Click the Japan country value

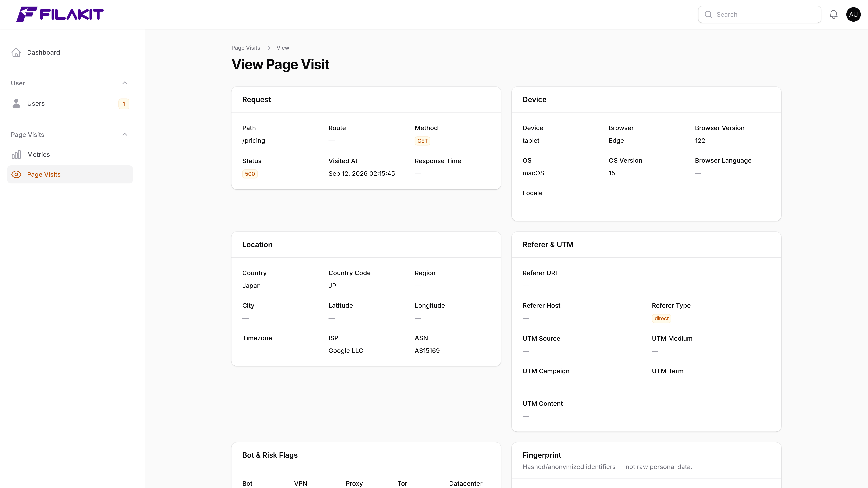click(251, 286)
